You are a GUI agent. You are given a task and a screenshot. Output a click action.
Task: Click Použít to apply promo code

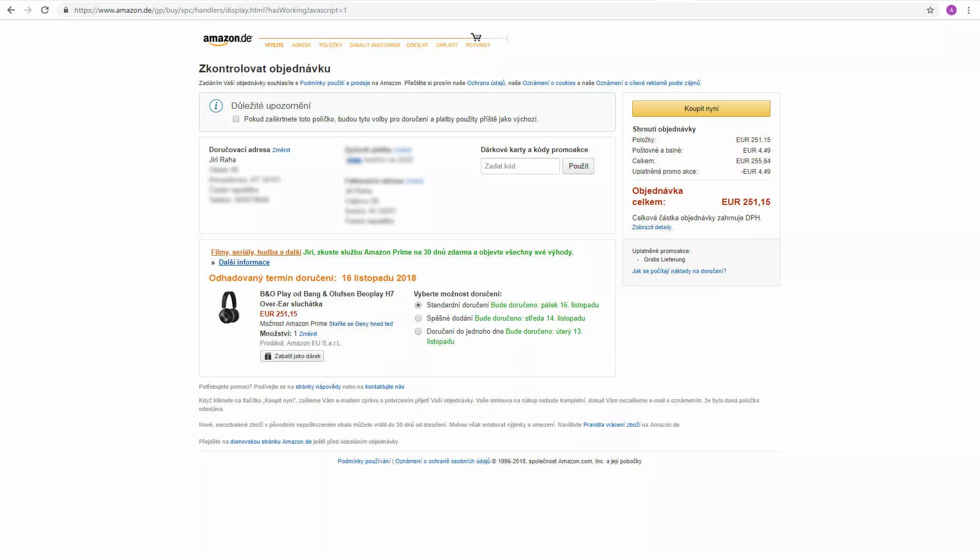point(578,166)
